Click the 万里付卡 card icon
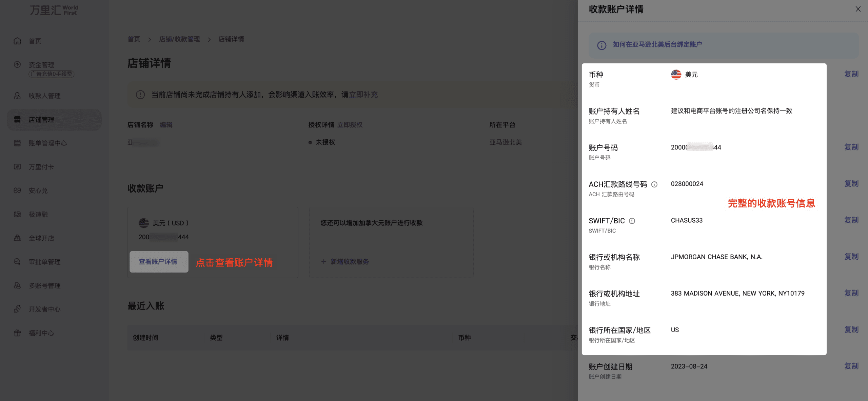This screenshot has width=868, height=401. point(17,167)
